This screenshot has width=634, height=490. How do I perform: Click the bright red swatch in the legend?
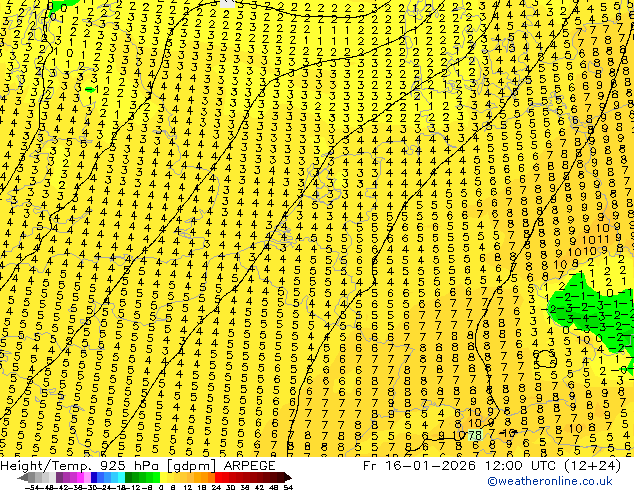click(218, 477)
